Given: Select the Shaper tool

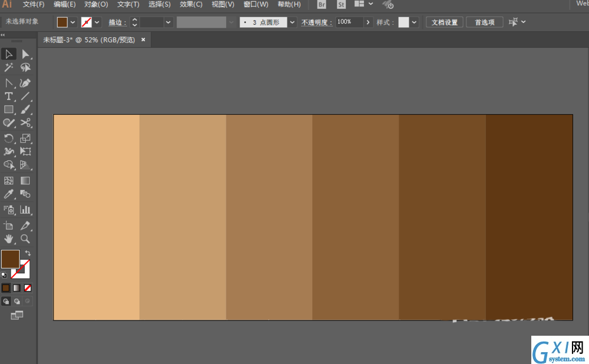Looking at the screenshot, I should click(x=9, y=123).
